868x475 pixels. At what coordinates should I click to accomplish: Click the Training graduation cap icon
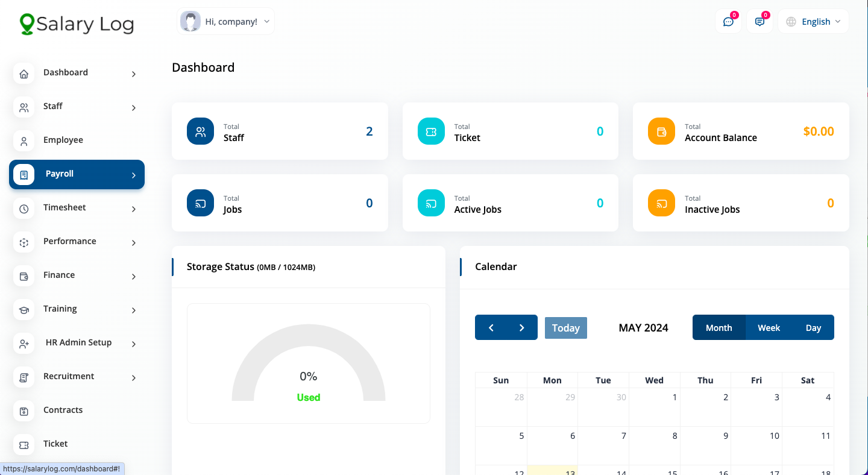tap(24, 310)
